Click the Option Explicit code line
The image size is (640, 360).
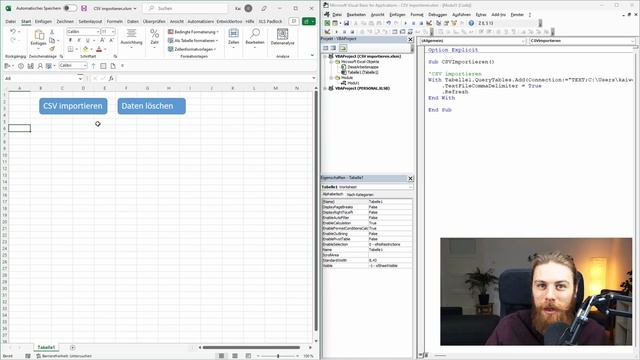[x=453, y=50]
